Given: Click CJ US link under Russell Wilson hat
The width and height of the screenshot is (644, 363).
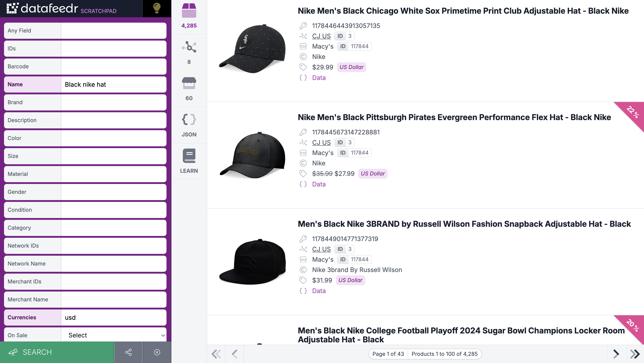Looking at the screenshot, I should tap(321, 249).
